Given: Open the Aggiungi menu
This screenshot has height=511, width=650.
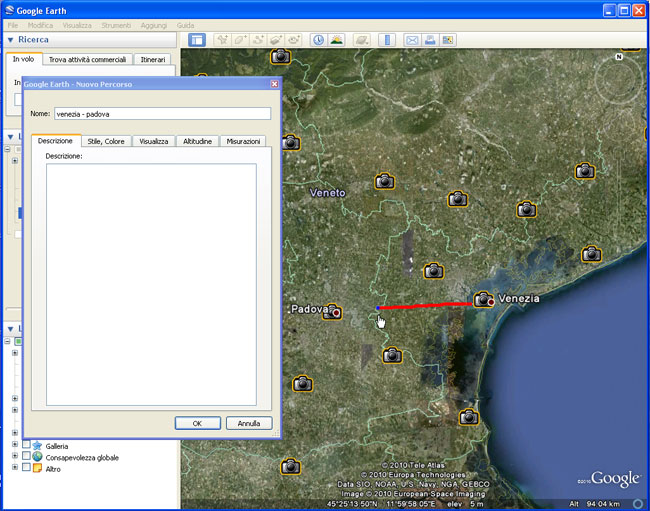Looking at the screenshot, I should click(153, 25).
